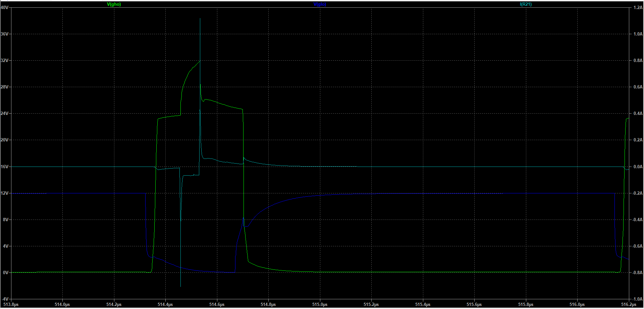The width and height of the screenshot is (644, 309).
Task: Click the -0.8A right axis label
Action: point(637,272)
